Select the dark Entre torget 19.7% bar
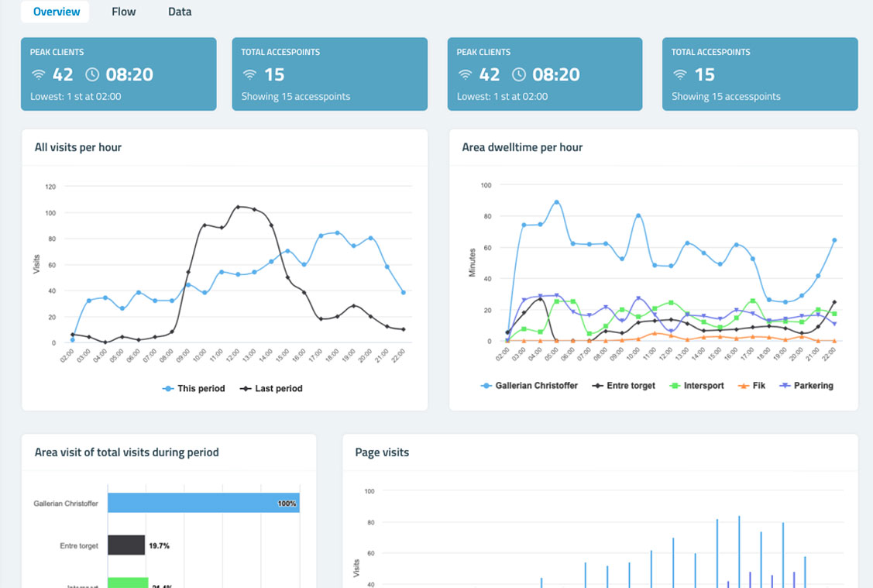This screenshot has width=873, height=588. point(126,545)
